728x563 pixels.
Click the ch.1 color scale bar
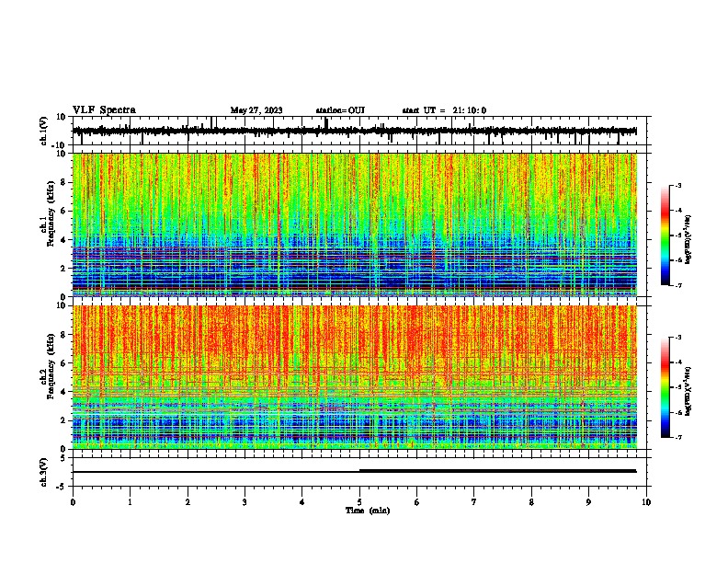[x=665, y=236]
